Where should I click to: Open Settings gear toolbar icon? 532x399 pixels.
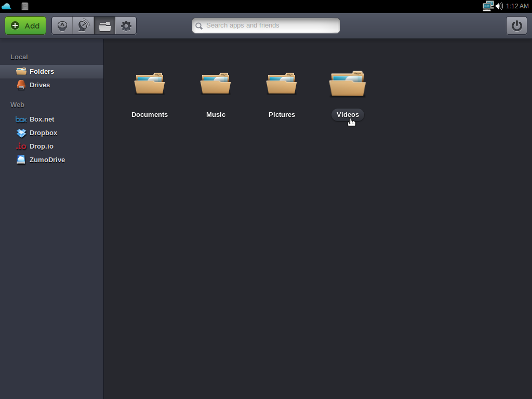[x=126, y=26]
